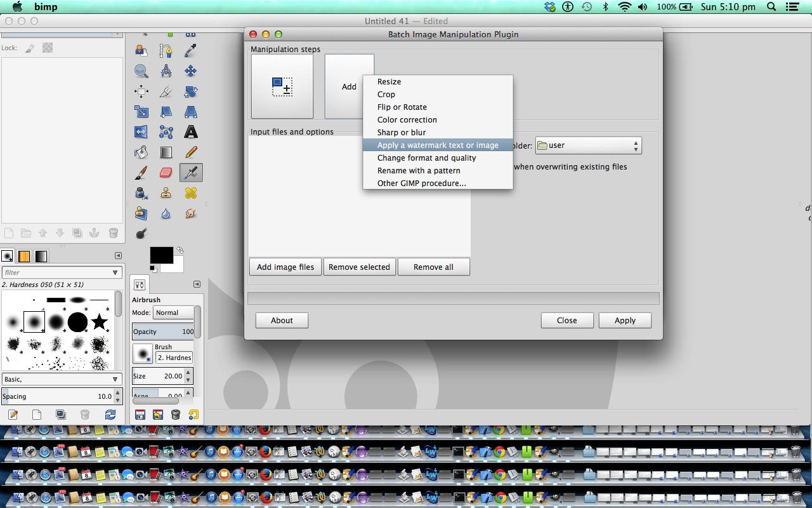Choose Color correction menu entry

[438, 119]
